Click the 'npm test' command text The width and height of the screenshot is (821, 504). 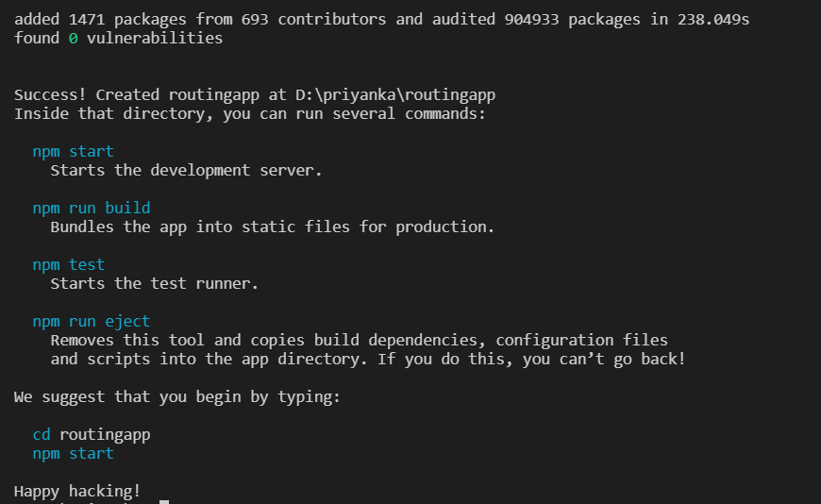pos(69,264)
